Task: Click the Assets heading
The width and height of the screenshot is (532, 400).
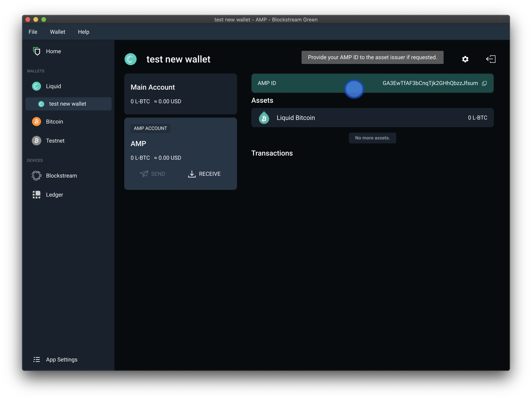Action: tap(262, 100)
